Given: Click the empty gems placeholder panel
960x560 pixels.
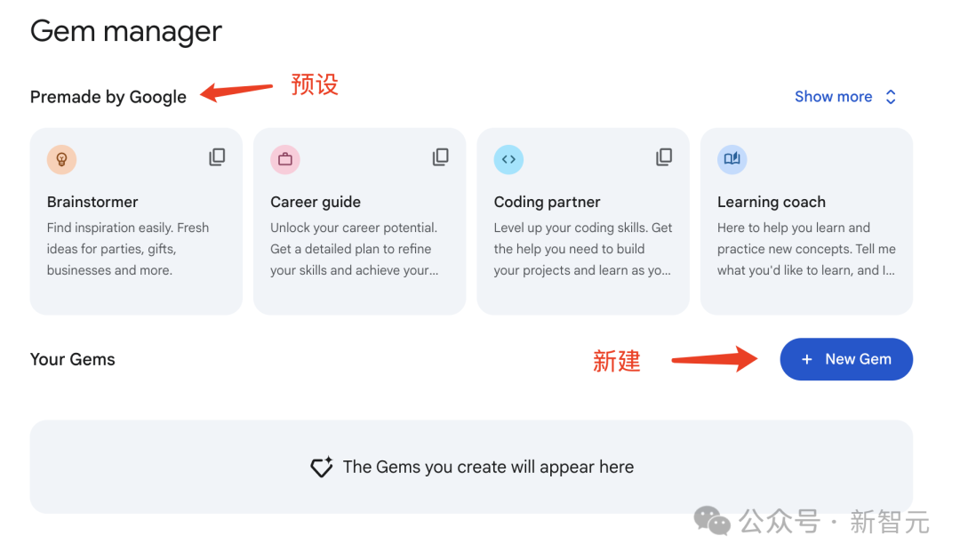Looking at the screenshot, I should [471, 467].
